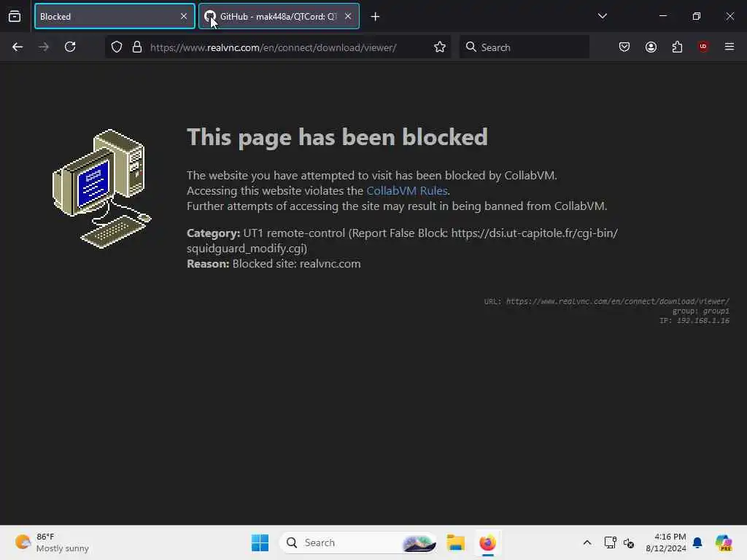Go back one page
Image resolution: width=747 pixels, height=560 pixels.
(18, 47)
